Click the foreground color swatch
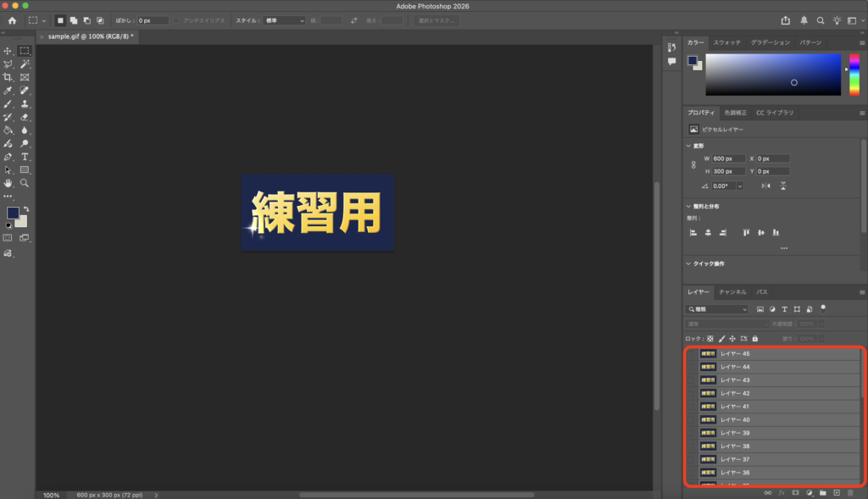868x499 pixels. coord(12,213)
